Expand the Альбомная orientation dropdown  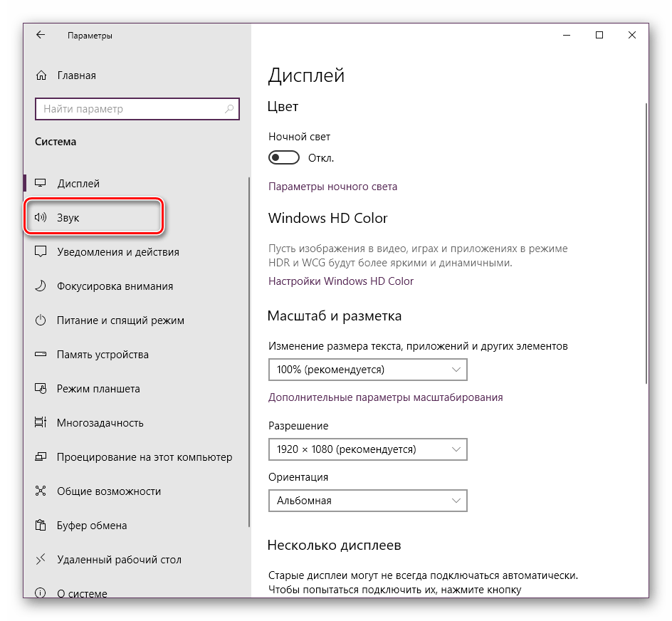click(x=367, y=501)
